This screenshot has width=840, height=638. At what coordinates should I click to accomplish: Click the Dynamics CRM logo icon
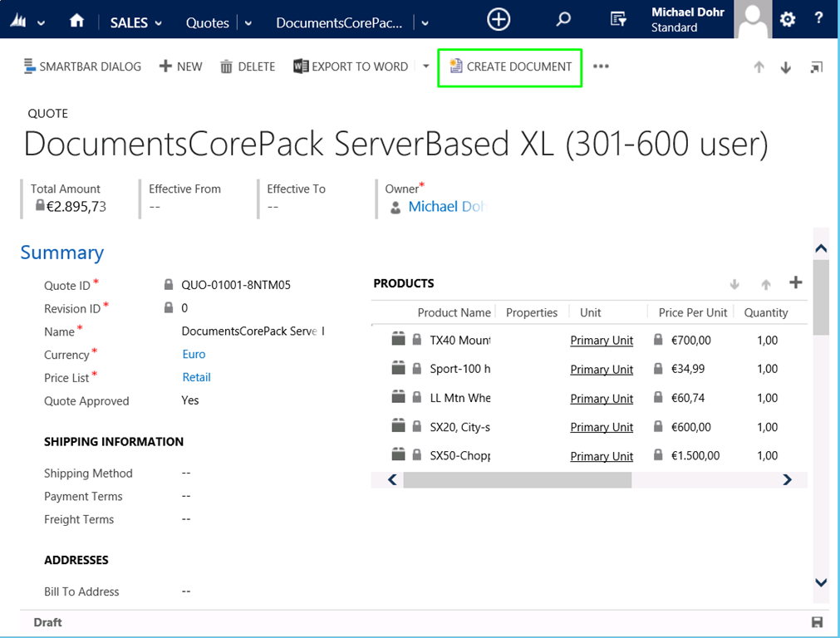[19, 21]
